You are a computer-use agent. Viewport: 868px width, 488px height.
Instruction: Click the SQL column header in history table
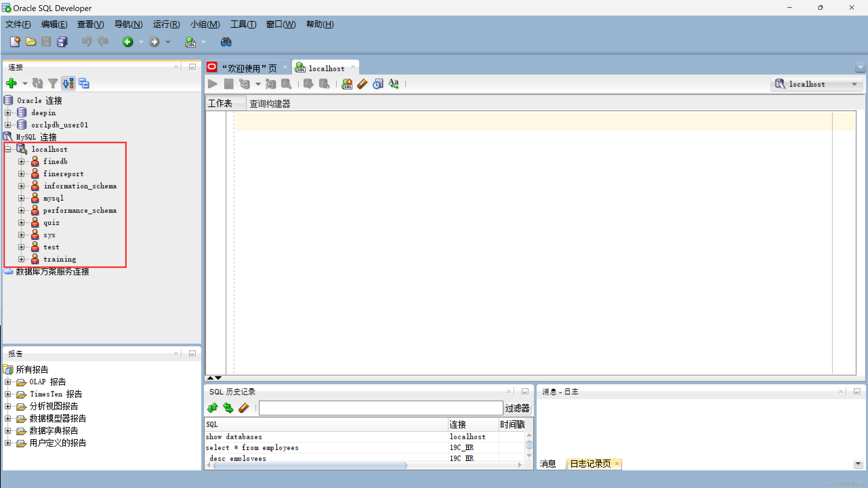tap(327, 424)
